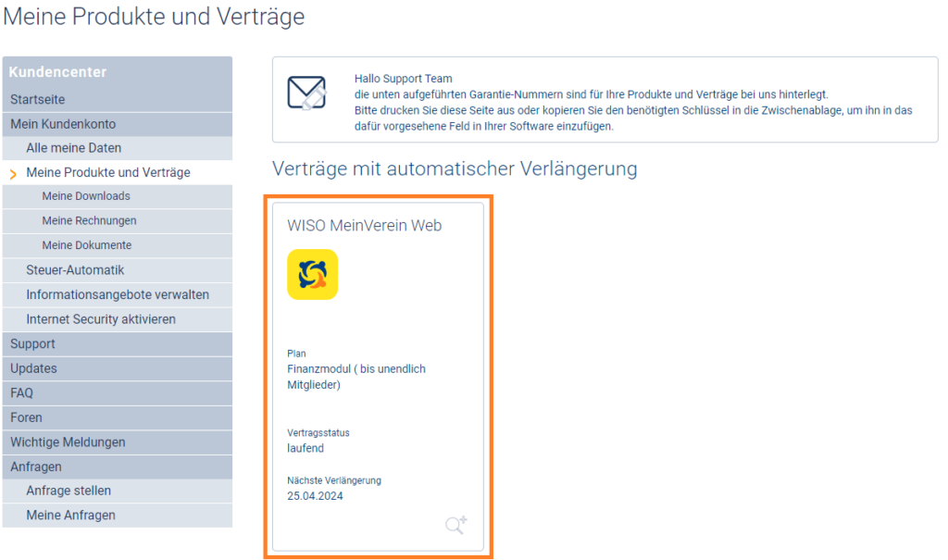Click the renewal date 25.04.2024

[315, 496]
